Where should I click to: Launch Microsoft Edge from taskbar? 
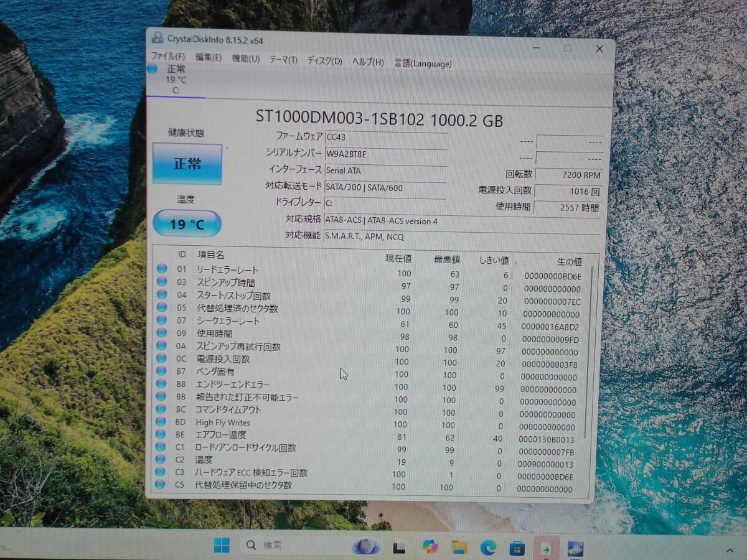coord(488,548)
